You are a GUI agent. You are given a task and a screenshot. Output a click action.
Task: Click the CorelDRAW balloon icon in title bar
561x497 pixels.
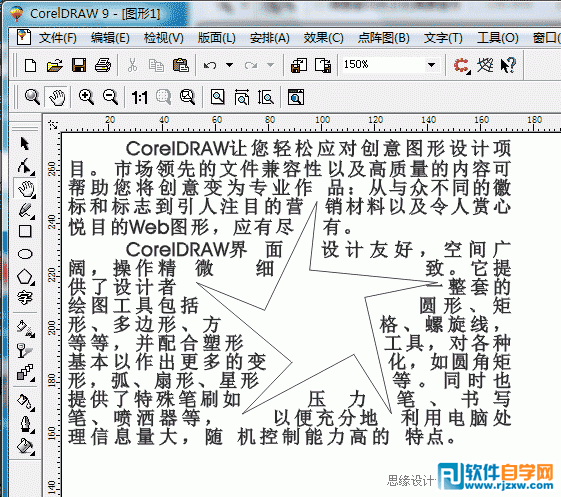coord(16,14)
